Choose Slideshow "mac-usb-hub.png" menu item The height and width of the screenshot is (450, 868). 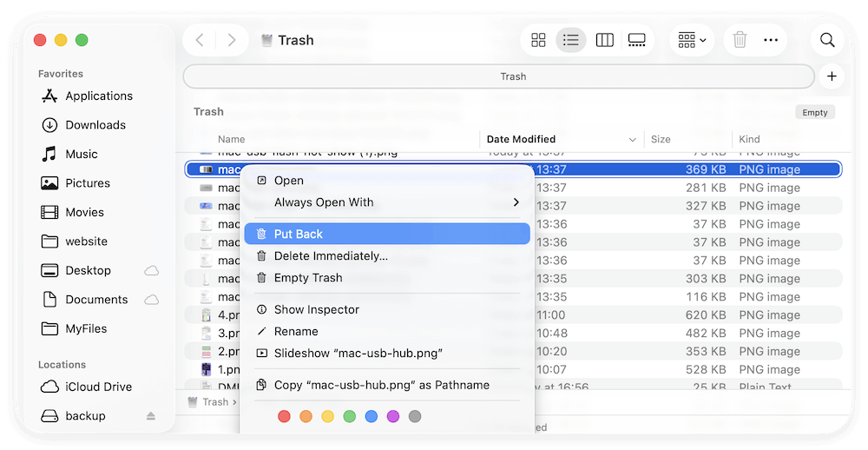click(387, 353)
